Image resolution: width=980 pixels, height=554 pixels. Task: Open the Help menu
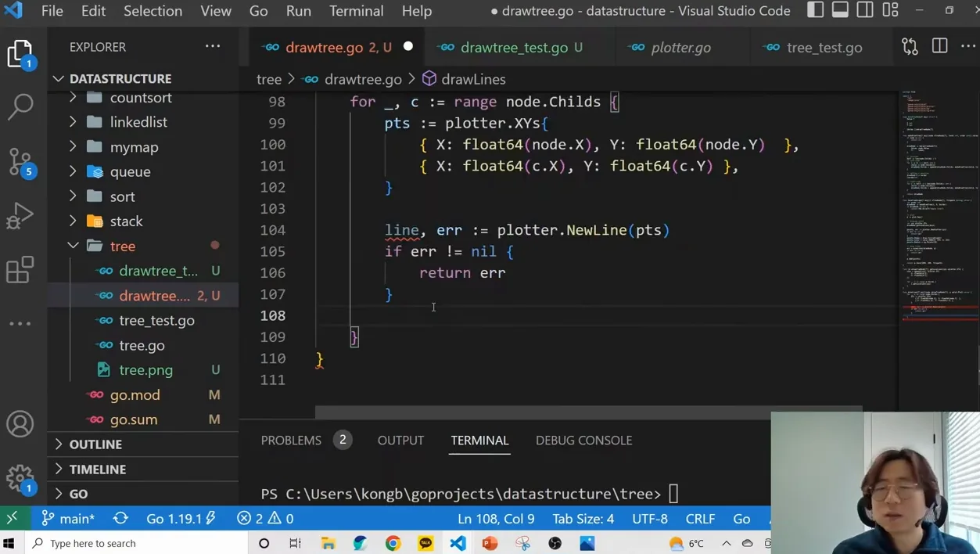pyautogui.click(x=417, y=11)
